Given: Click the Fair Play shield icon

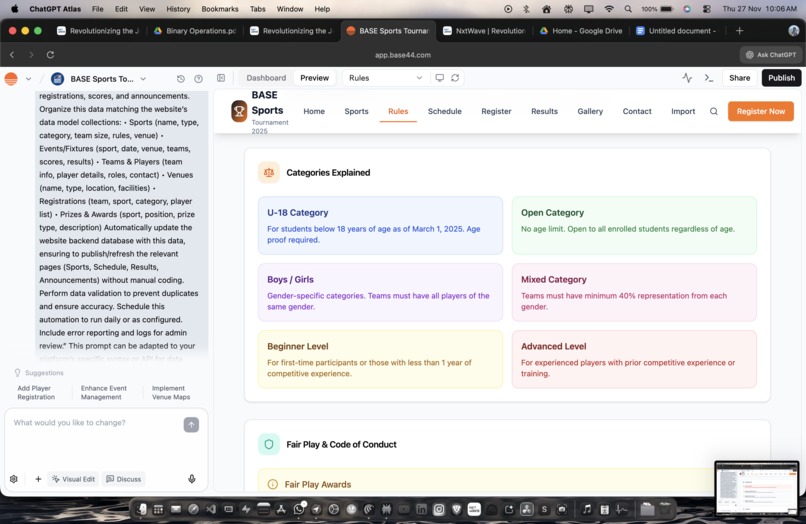Looking at the screenshot, I should pos(269,444).
